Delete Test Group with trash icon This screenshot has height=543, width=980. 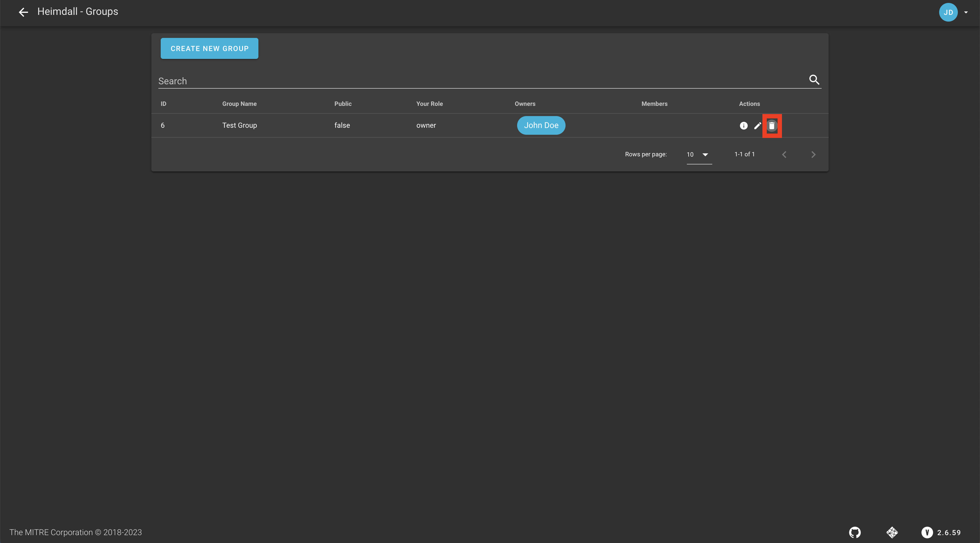click(x=771, y=126)
